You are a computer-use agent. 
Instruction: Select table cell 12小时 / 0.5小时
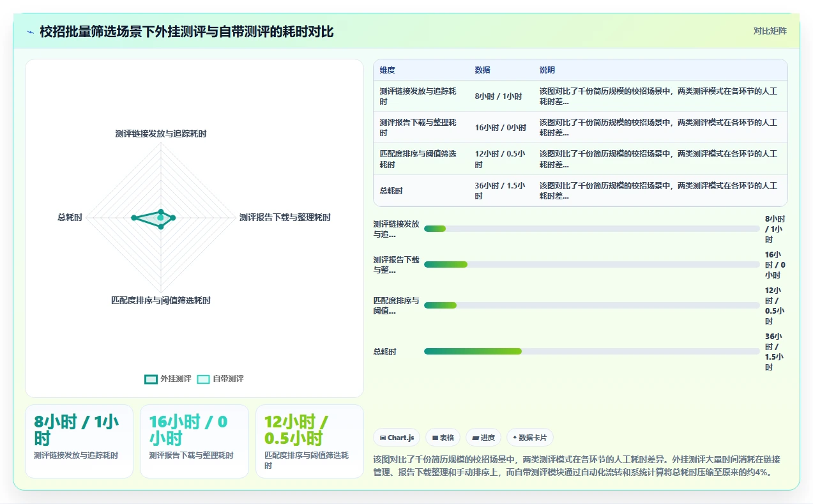pos(501,159)
